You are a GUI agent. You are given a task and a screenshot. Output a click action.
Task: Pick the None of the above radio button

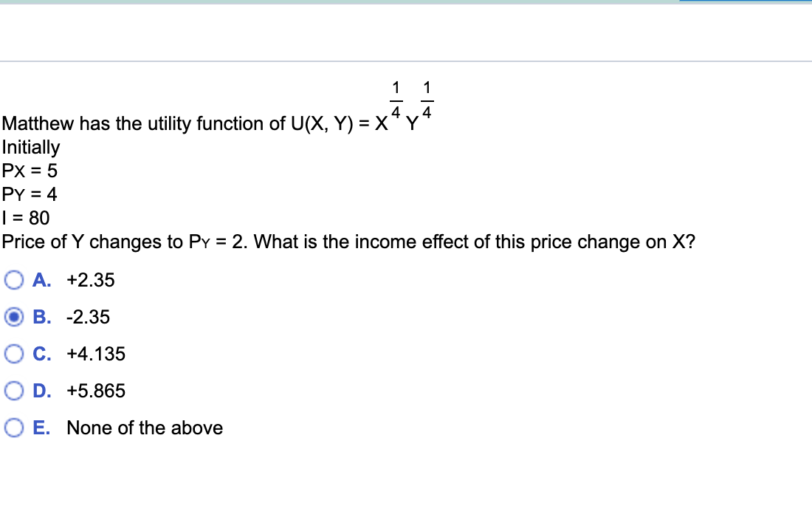pos(13,427)
